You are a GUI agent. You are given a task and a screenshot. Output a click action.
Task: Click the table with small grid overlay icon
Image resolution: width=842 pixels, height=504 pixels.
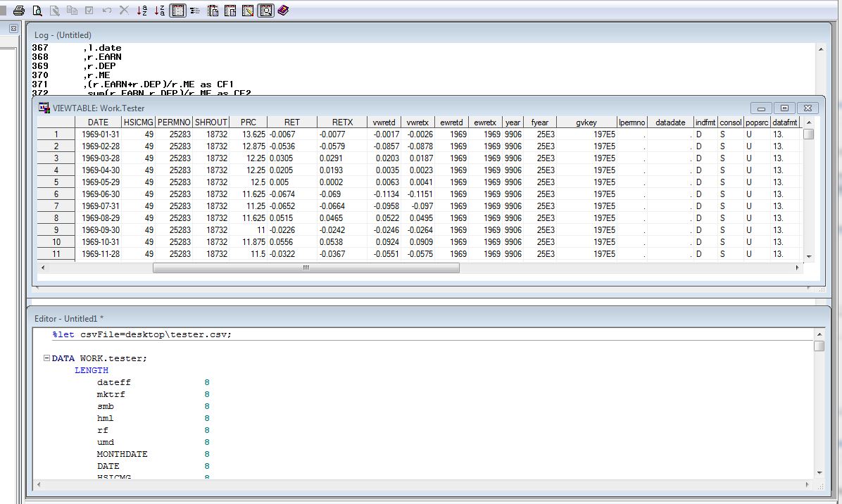pyautogui.click(x=230, y=10)
